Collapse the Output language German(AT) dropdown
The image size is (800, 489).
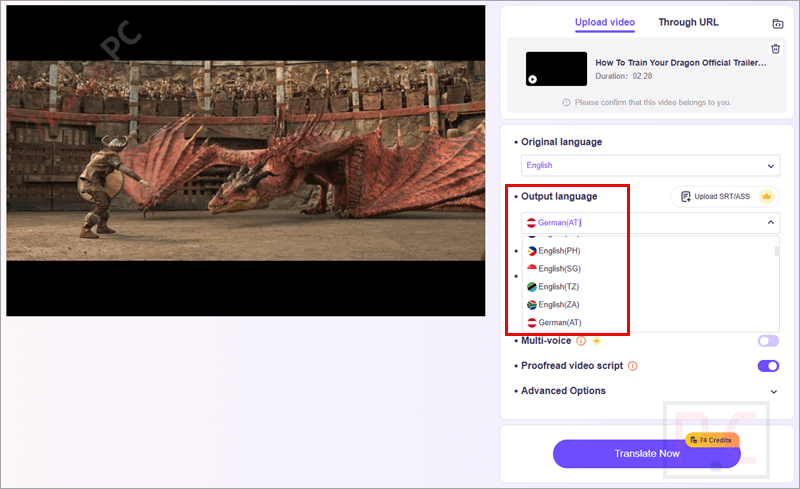[651, 223]
